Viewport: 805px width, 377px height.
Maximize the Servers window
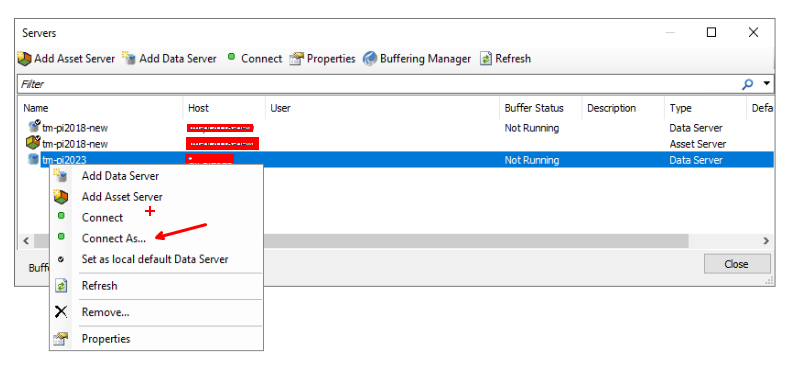click(x=711, y=32)
